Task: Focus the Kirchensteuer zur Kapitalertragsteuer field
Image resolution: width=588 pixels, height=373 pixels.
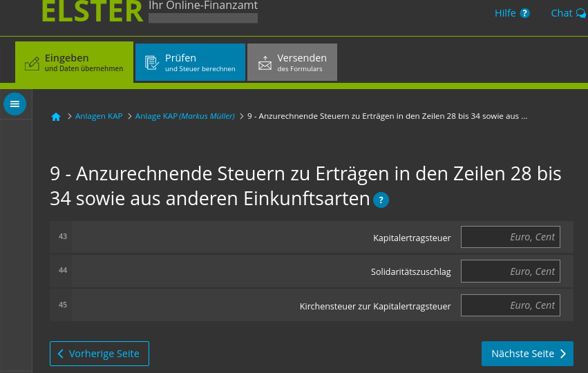Action: point(511,305)
